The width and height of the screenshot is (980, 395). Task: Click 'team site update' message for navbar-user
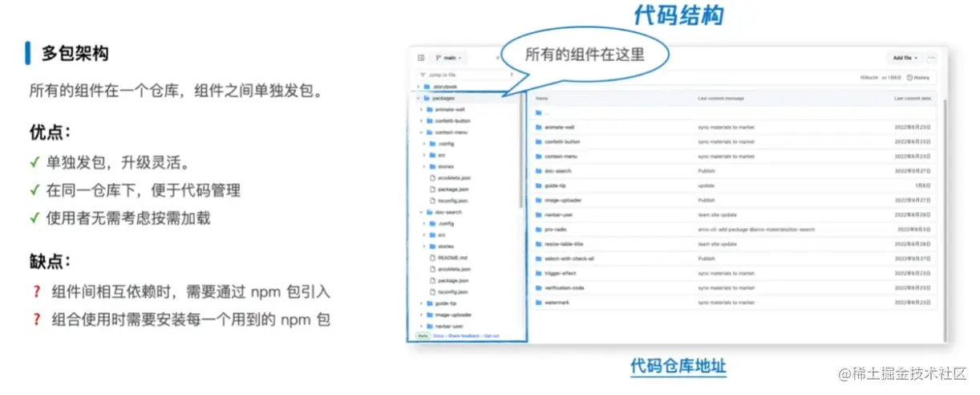718,214
